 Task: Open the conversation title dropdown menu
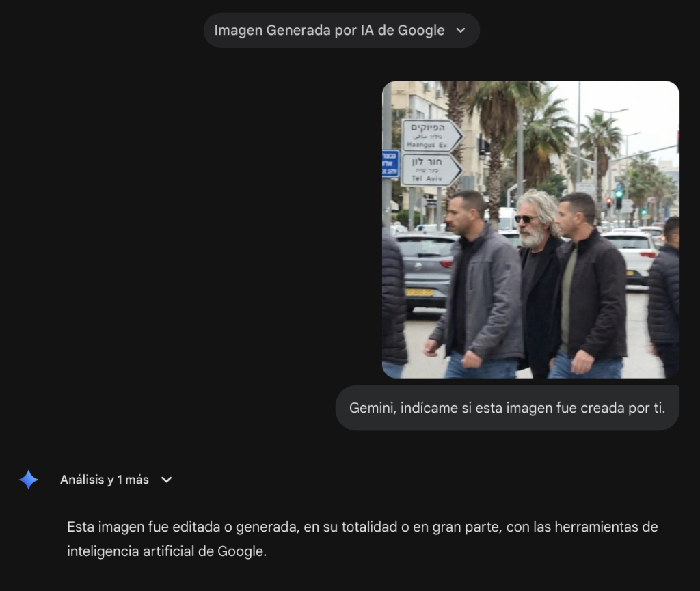point(341,30)
